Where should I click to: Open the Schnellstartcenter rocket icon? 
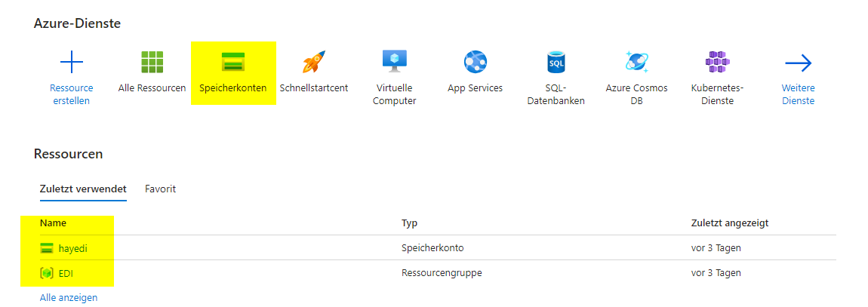(313, 62)
